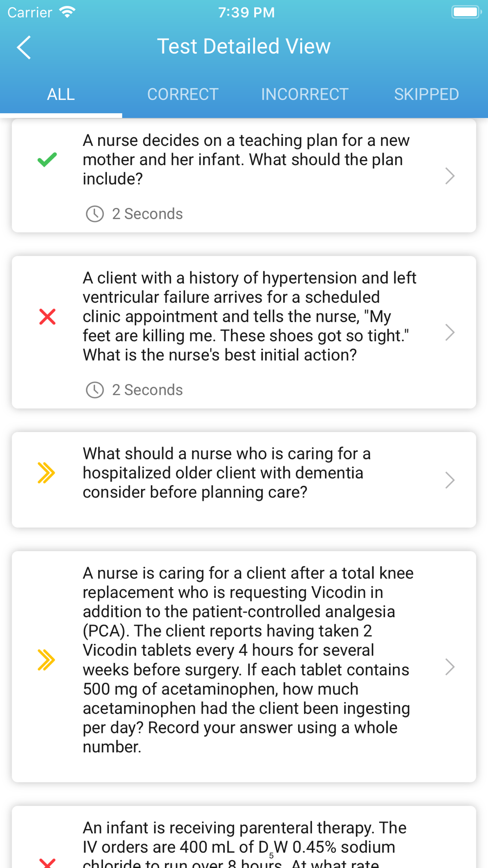Expand the teaching plan question chevron

coord(450,176)
